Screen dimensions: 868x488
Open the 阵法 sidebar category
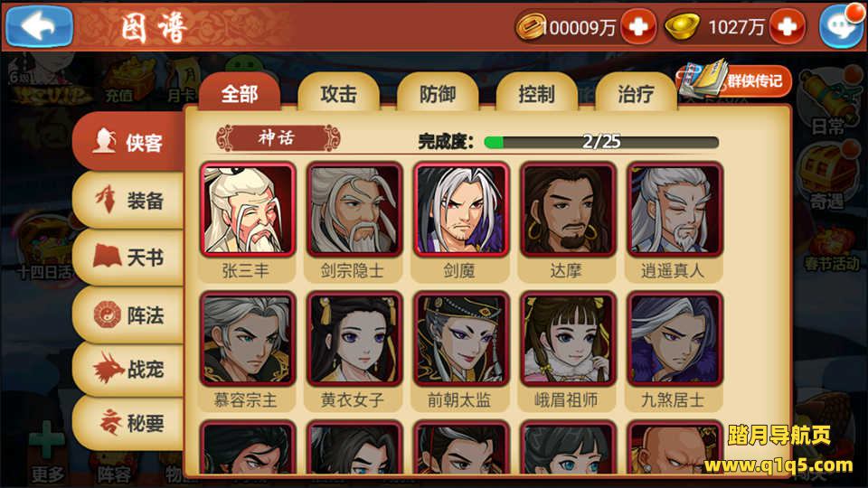coord(129,314)
